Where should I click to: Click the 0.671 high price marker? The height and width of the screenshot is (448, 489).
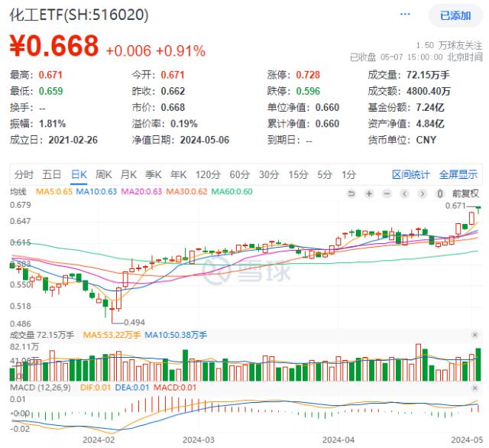click(455, 206)
